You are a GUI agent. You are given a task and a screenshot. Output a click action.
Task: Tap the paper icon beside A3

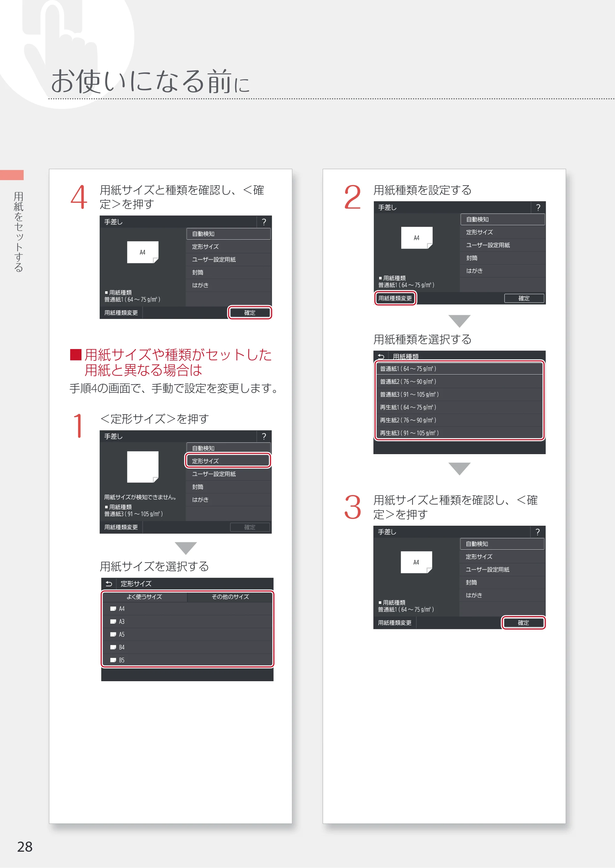click(x=113, y=622)
